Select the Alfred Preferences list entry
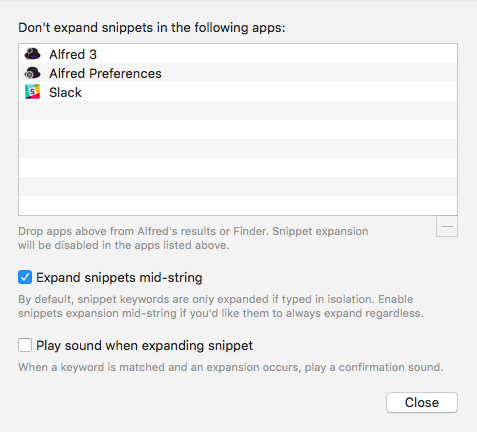Viewport: 477px width, 432px height. [238, 73]
